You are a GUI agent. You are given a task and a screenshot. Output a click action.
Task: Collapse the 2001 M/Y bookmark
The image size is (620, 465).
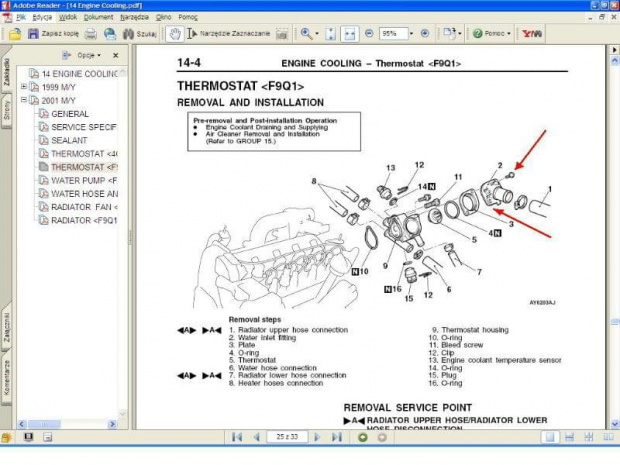[x=24, y=100]
